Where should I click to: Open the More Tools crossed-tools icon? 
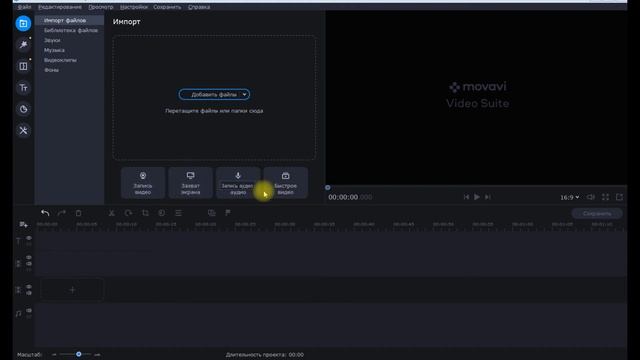[23, 131]
